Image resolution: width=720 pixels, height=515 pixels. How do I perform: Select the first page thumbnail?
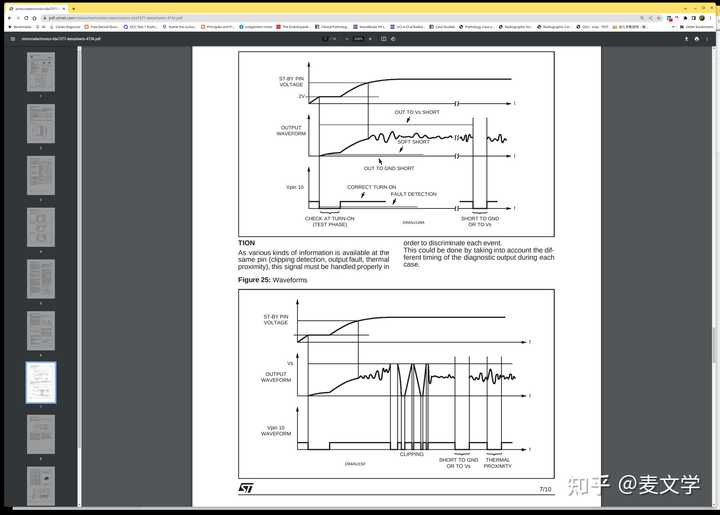click(41, 72)
